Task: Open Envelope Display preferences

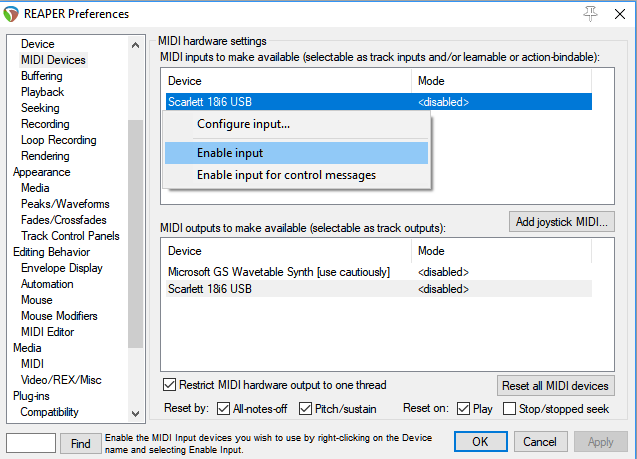Action: click(x=62, y=268)
